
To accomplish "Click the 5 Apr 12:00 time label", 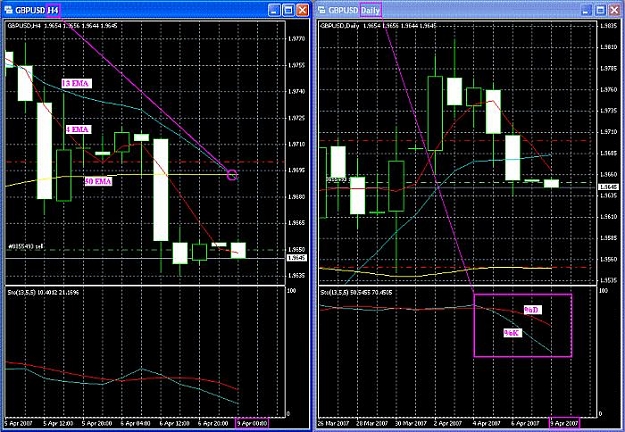I will [58, 423].
